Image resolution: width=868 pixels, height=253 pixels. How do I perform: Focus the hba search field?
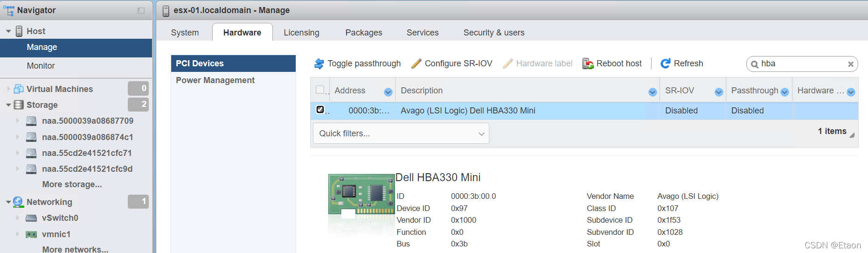pos(802,64)
